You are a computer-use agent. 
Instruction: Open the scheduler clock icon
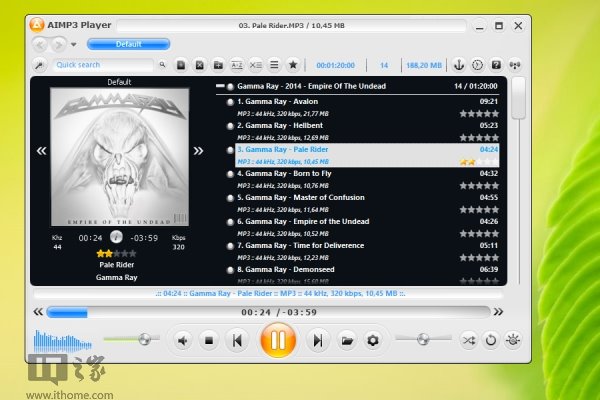point(478,65)
